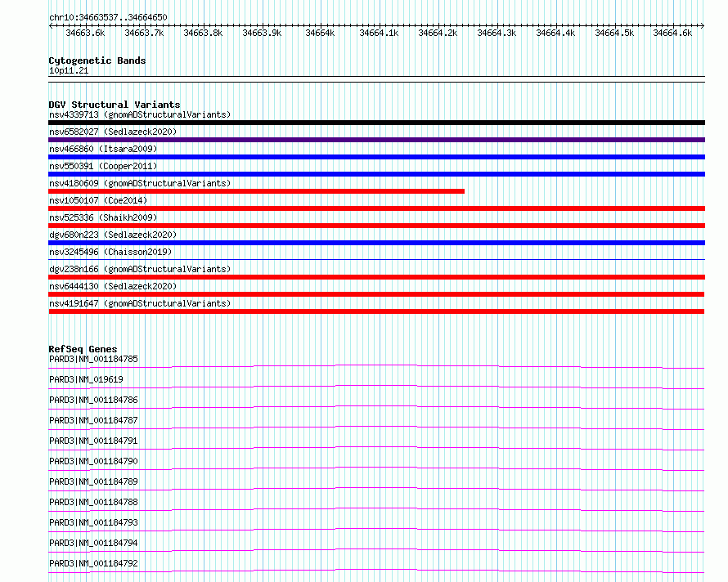Open variant label nsv466860 (Itsara2009)

pyautogui.click(x=103, y=149)
